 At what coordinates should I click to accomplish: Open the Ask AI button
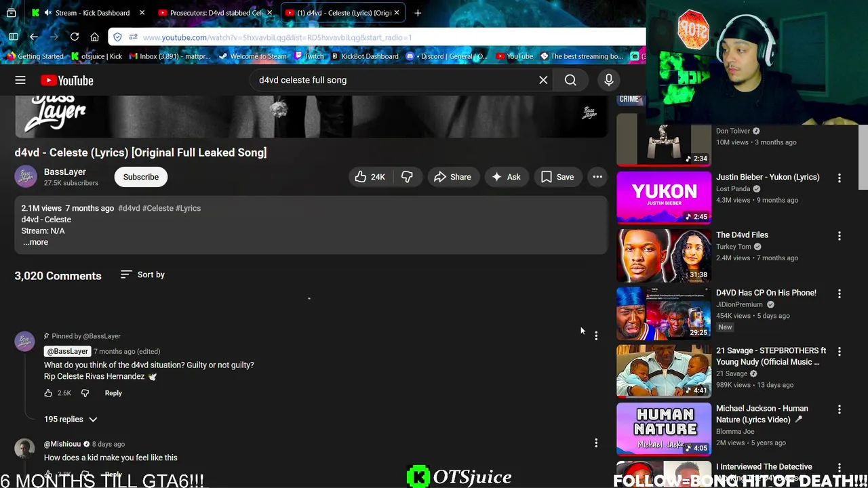tap(507, 177)
